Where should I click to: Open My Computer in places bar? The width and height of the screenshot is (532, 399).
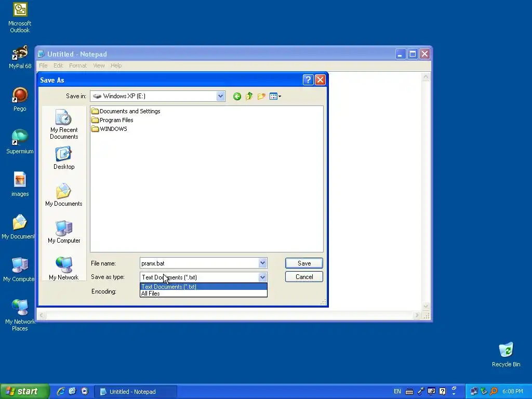coord(64,232)
